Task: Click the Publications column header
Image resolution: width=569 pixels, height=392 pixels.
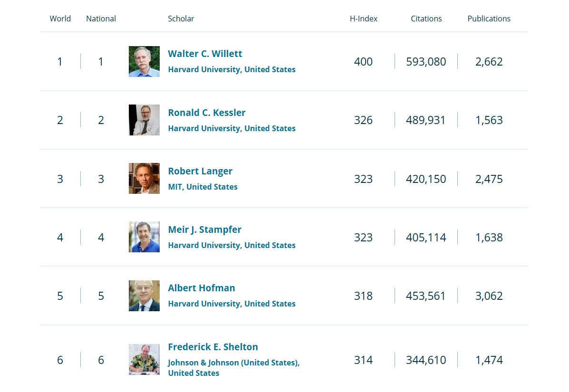Action: (x=489, y=19)
